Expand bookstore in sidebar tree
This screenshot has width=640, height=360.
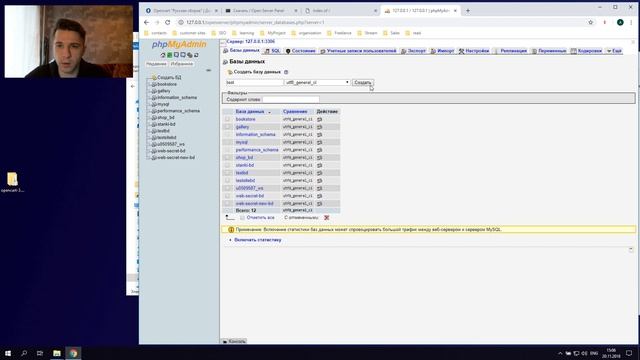click(150, 84)
